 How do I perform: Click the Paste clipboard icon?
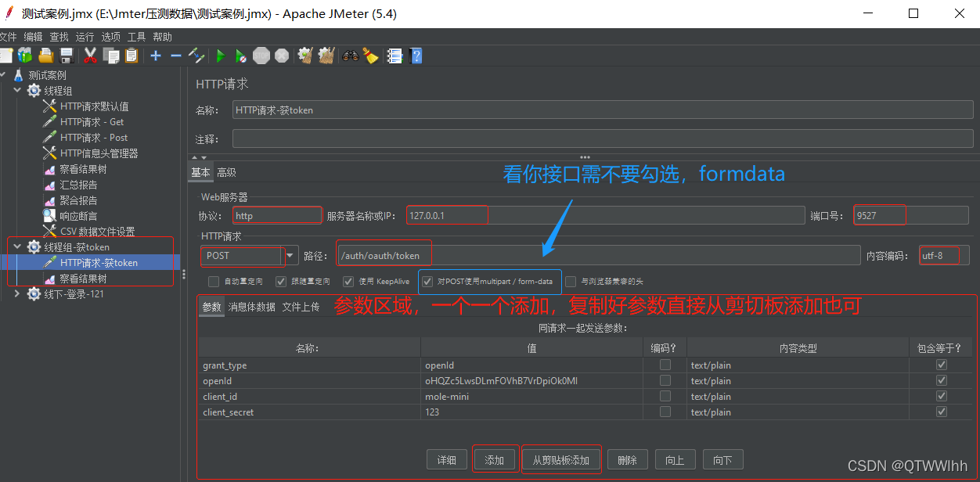pos(132,56)
